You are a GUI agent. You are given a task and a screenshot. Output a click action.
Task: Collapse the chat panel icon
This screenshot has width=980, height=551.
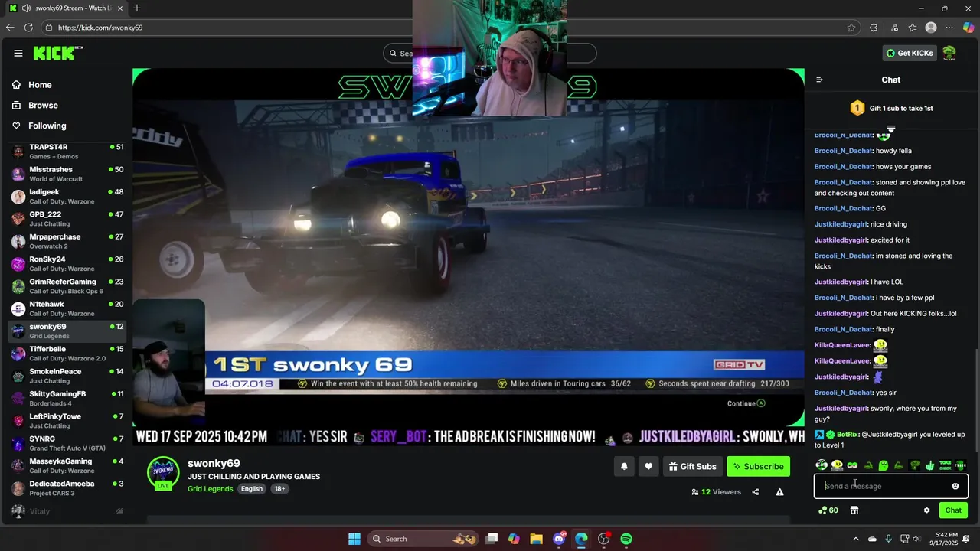coord(819,80)
